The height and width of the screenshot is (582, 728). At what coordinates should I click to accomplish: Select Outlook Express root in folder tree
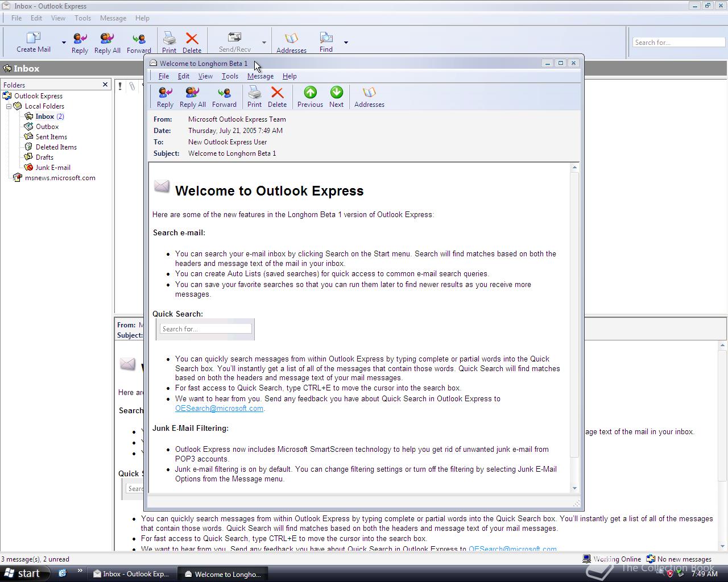(x=38, y=96)
